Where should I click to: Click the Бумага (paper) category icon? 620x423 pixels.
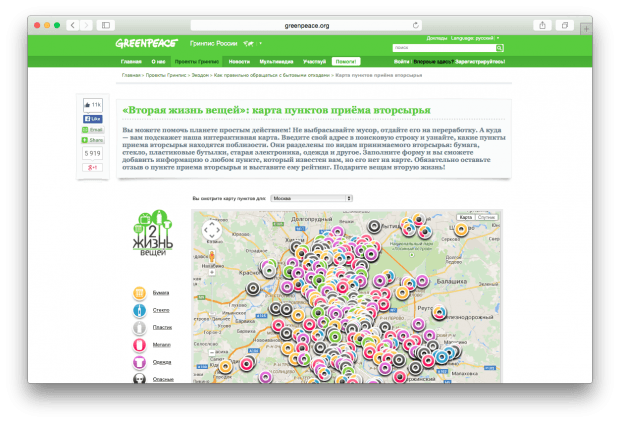(139, 293)
